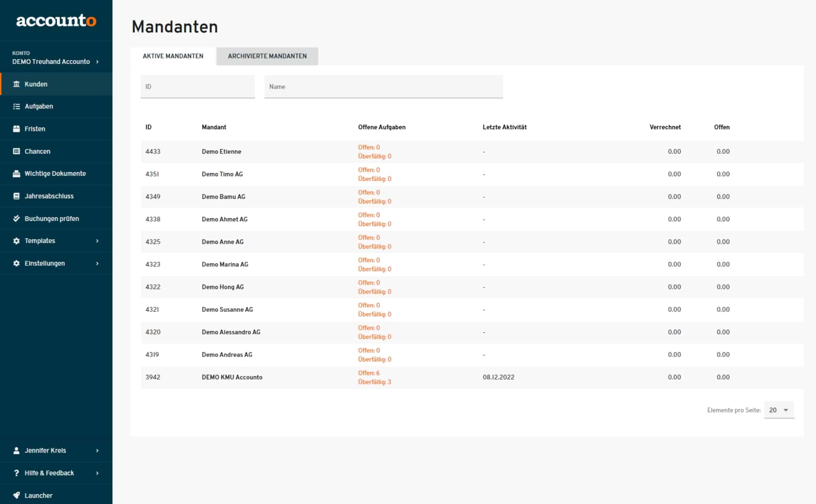Sort by Mandant column header
Screen dimensions: 816x504
(x=214, y=127)
